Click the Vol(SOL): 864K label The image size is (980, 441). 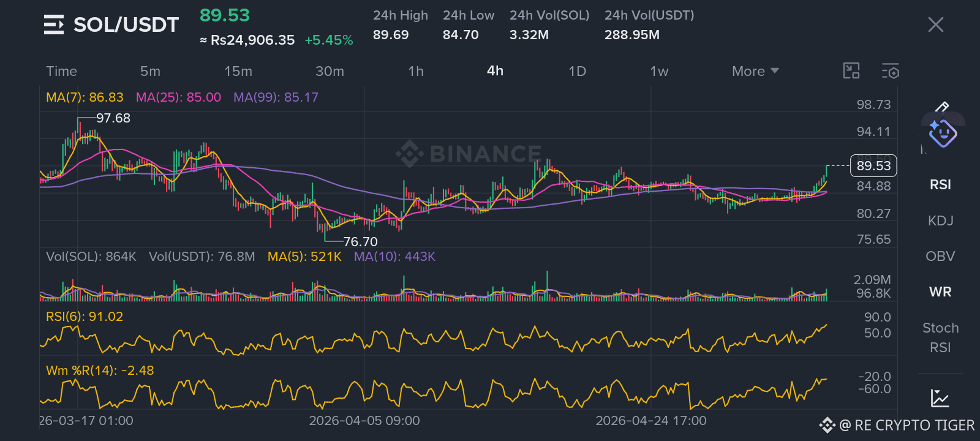91,257
